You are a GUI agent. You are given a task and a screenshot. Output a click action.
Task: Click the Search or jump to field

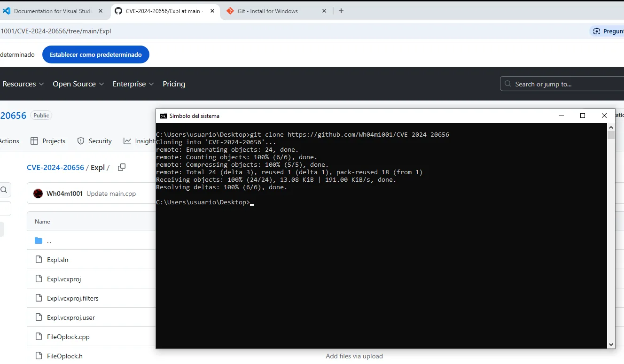point(562,84)
